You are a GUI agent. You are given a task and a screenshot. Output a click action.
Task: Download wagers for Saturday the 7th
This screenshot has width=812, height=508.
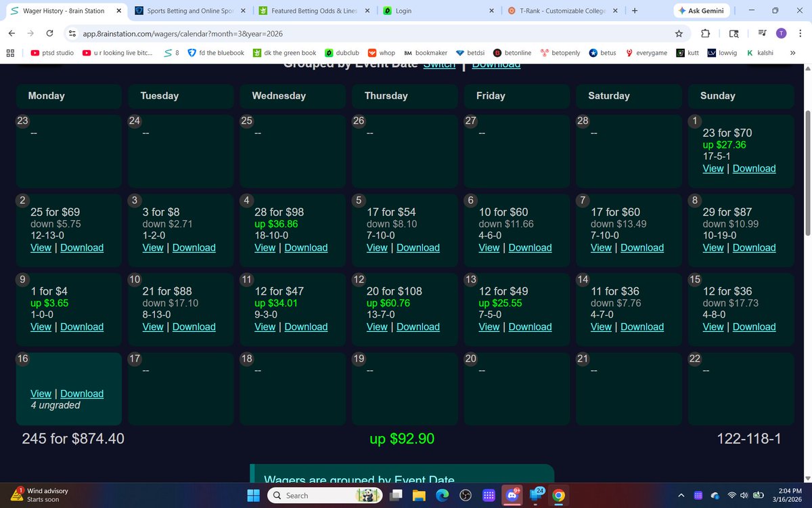[642, 247]
